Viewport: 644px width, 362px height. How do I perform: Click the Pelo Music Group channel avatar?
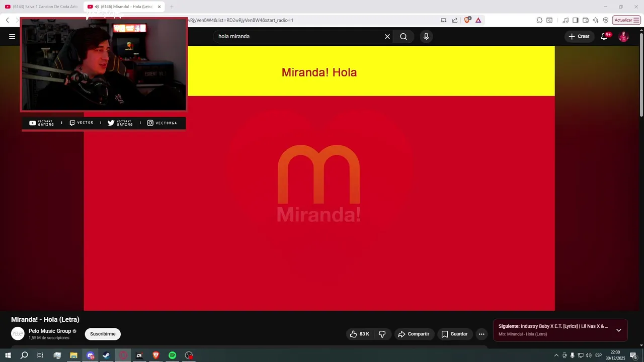(x=18, y=334)
